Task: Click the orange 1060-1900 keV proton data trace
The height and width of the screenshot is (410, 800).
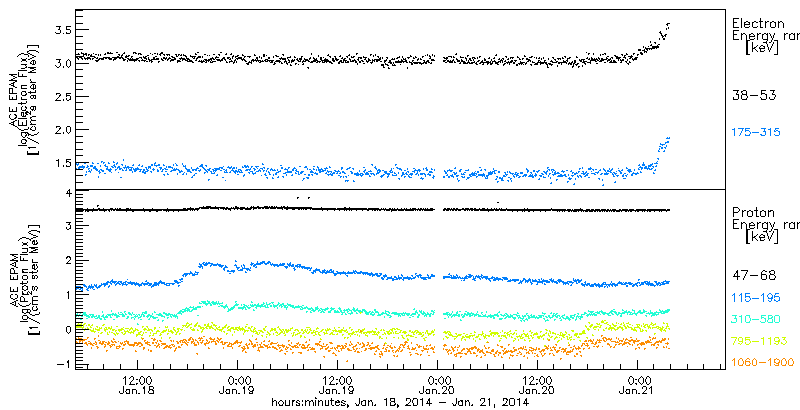Action: [x=372, y=347]
